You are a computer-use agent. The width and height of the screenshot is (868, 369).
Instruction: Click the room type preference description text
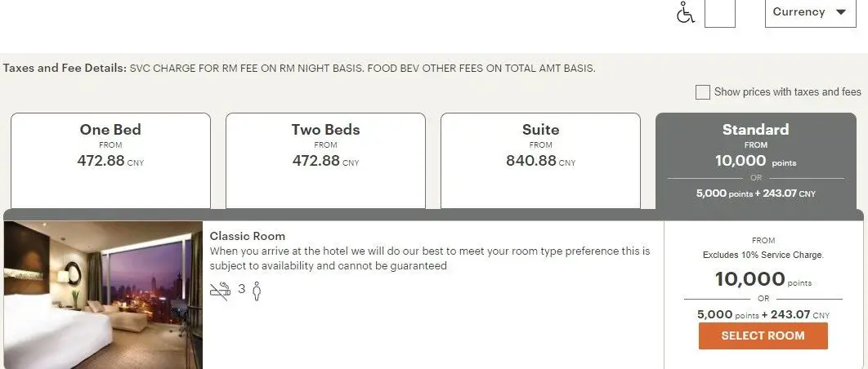coord(430,258)
